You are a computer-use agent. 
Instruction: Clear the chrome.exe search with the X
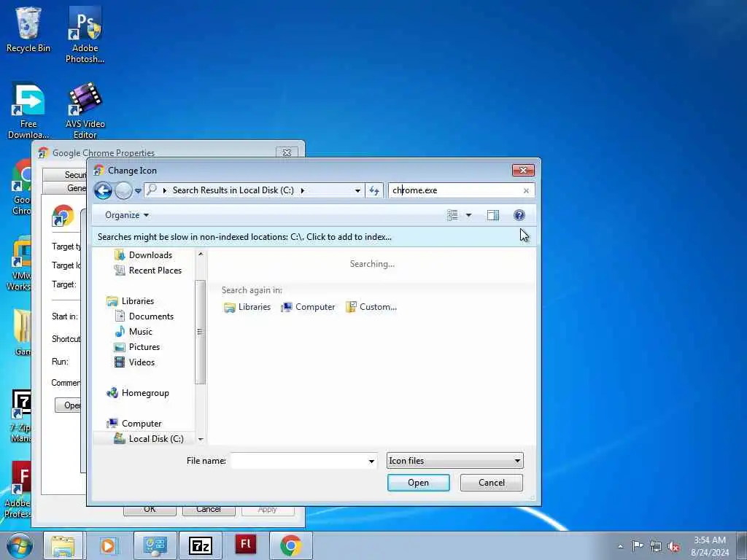pos(526,190)
